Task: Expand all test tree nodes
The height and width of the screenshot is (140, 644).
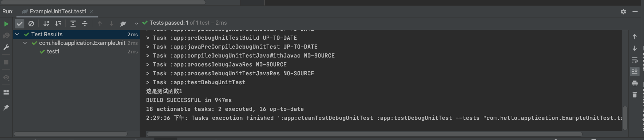Action: pos(73,24)
